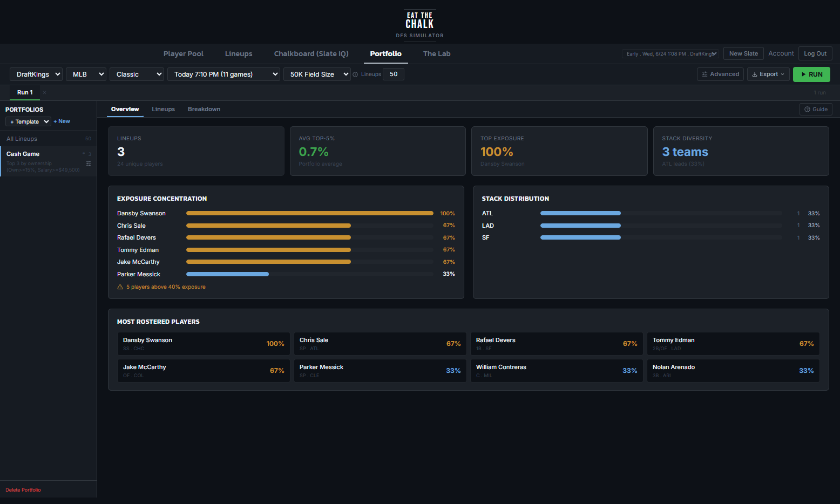The image size is (840, 504).
Task: Click the ATL stack distribution bar
Action: (x=580, y=213)
